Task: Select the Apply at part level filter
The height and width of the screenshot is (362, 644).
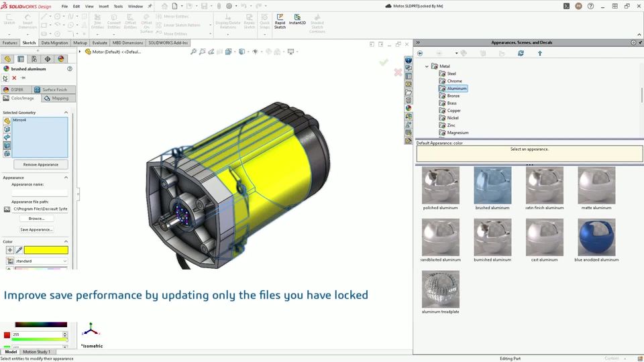Action: (x=7, y=121)
